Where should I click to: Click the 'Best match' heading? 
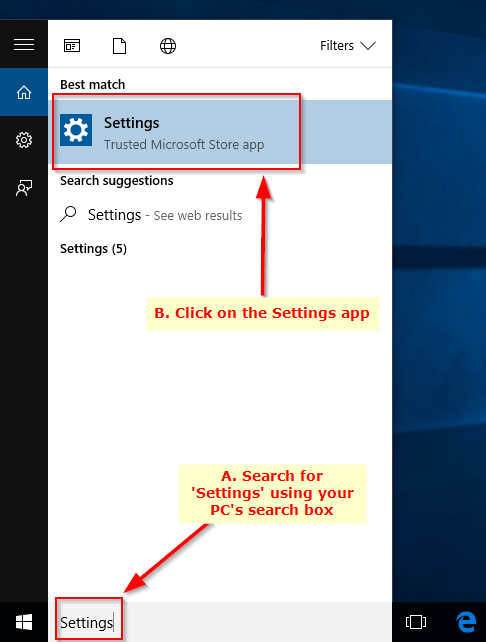click(x=93, y=84)
